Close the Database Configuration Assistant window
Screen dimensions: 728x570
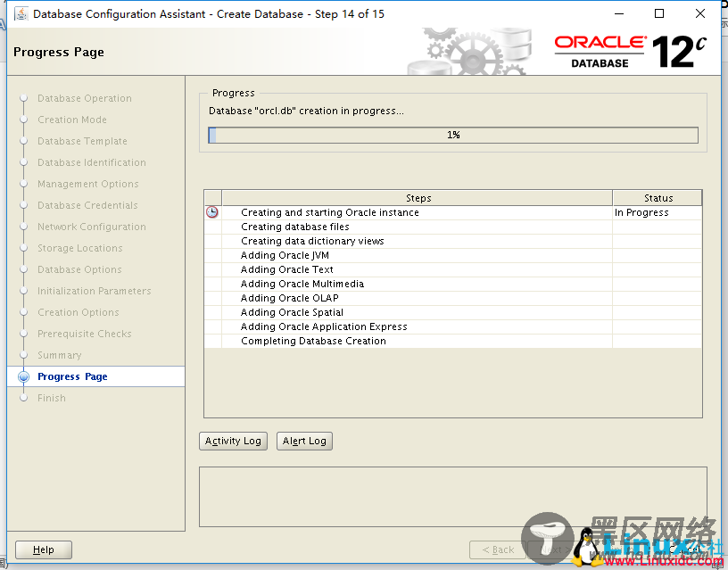coord(700,14)
